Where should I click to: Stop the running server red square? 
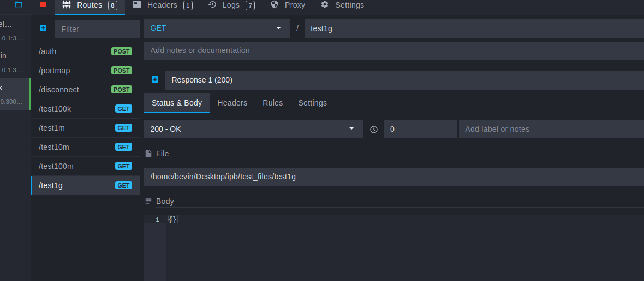(43, 4)
